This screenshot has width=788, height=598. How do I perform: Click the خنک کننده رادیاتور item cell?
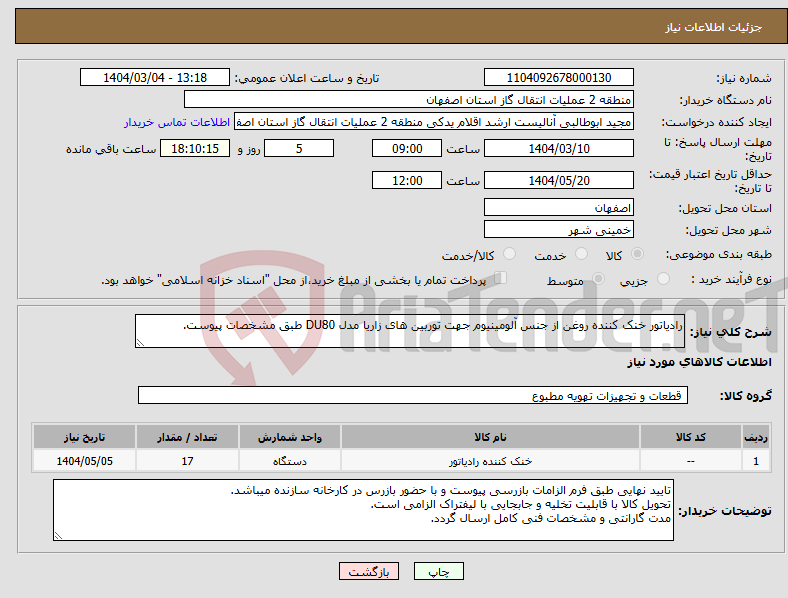[490, 461]
